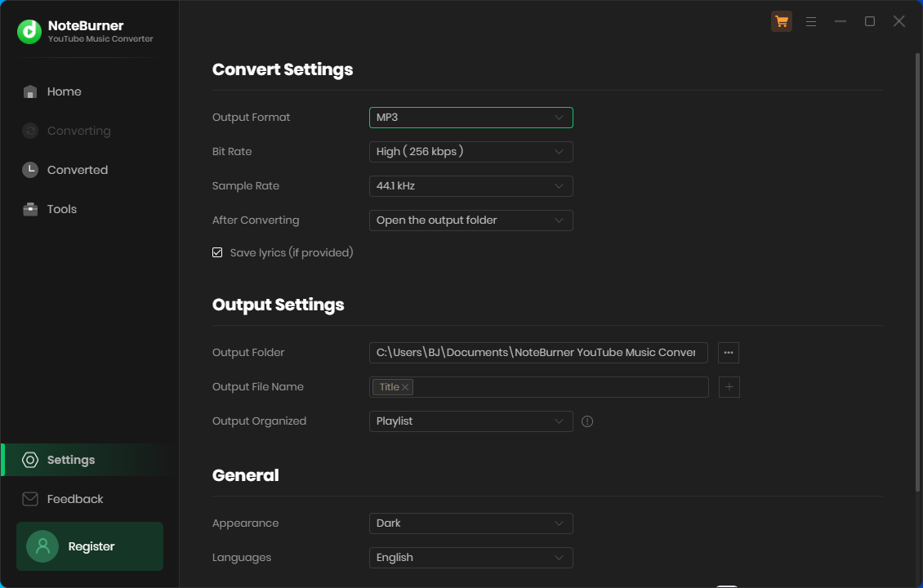Click the Tools briefcase icon
Screen dimensions: 923x588
[x=30, y=209]
